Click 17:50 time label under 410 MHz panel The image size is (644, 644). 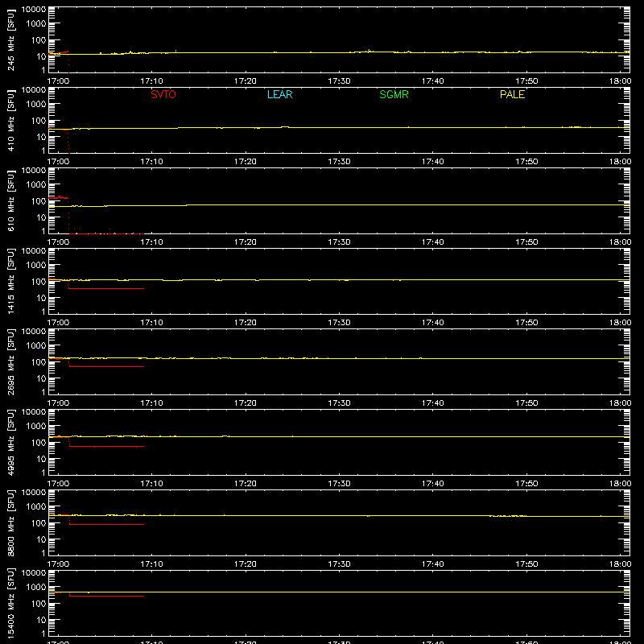pyautogui.click(x=526, y=162)
